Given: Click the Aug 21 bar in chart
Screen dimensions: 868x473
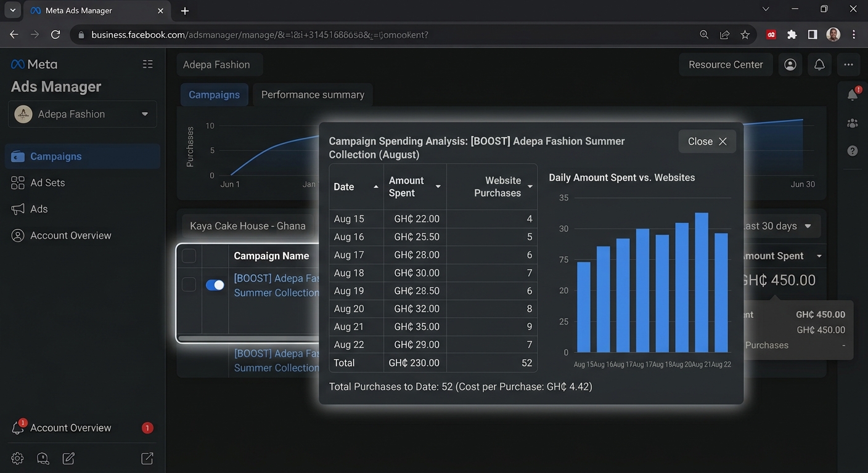Looking at the screenshot, I should pos(702,283).
